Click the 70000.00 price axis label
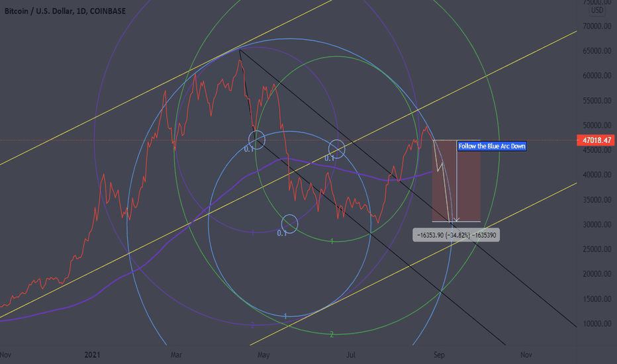Screen dimensions: 617x364 (597, 26)
